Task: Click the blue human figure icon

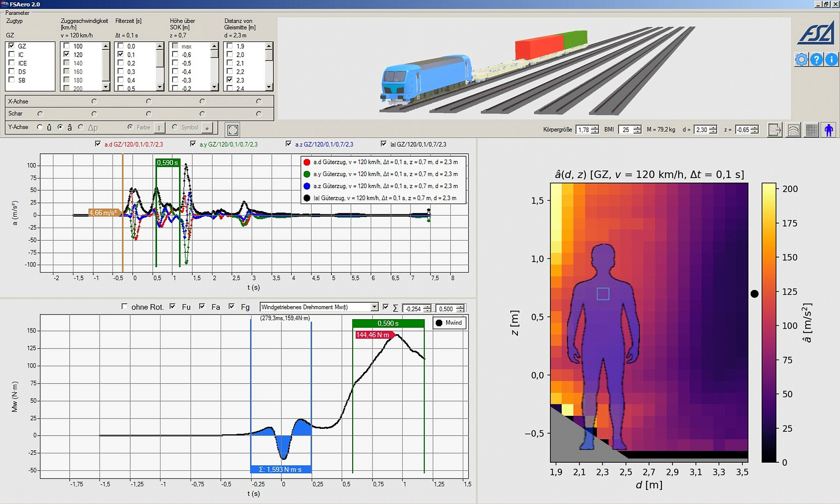Action: [828, 130]
